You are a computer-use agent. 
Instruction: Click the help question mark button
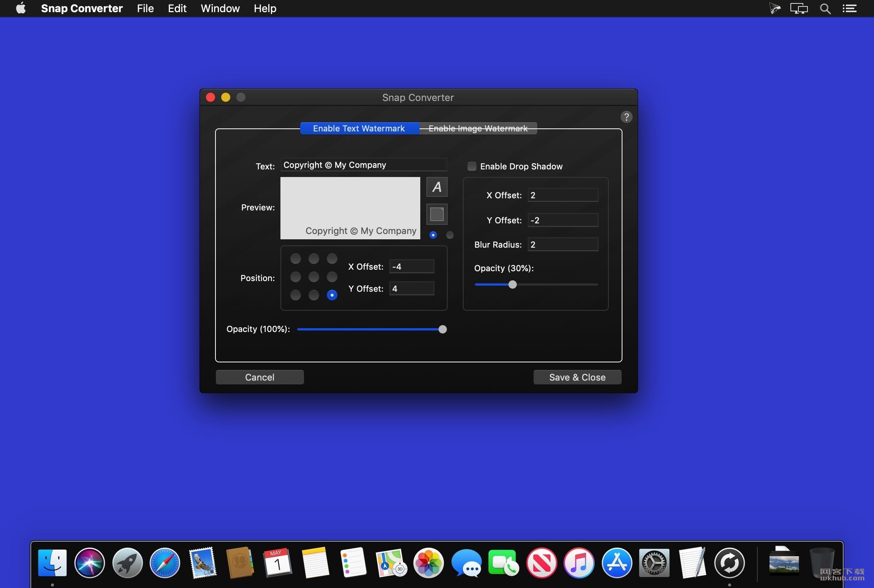click(626, 117)
